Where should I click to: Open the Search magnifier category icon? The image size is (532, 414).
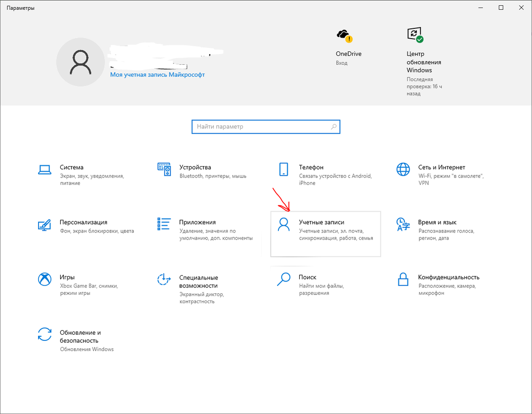(x=283, y=279)
